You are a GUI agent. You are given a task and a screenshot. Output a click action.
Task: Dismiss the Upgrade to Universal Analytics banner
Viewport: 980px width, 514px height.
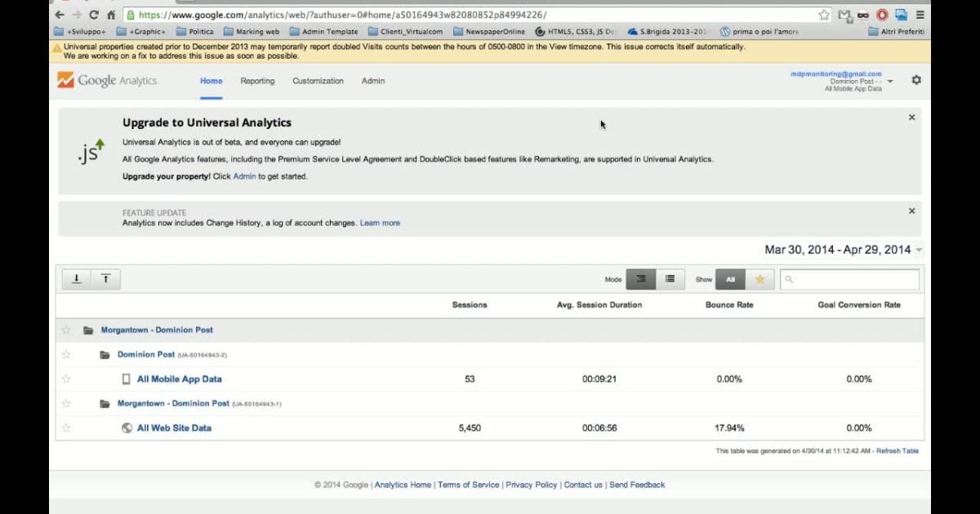click(x=912, y=117)
